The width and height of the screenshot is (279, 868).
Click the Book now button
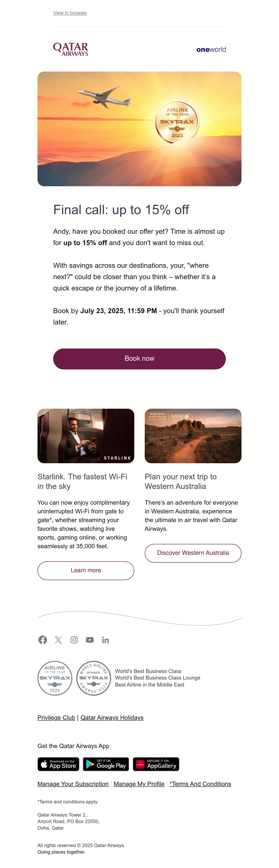pyautogui.click(x=139, y=359)
